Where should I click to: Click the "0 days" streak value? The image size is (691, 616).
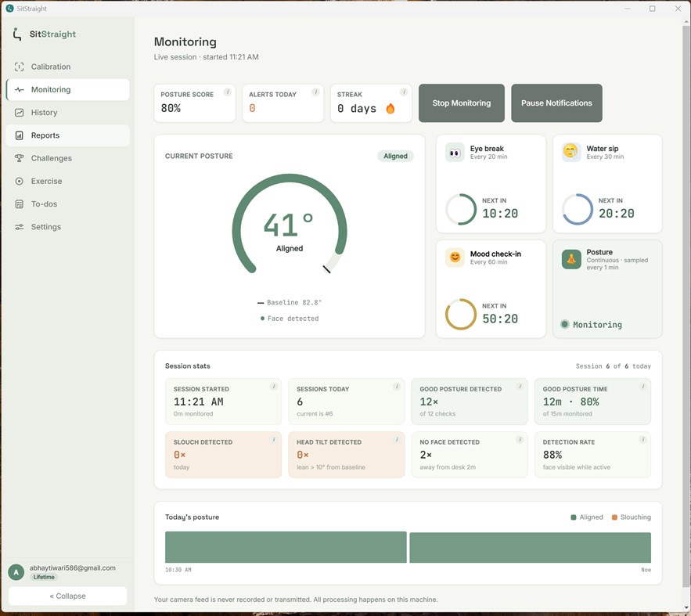pos(357,108)
